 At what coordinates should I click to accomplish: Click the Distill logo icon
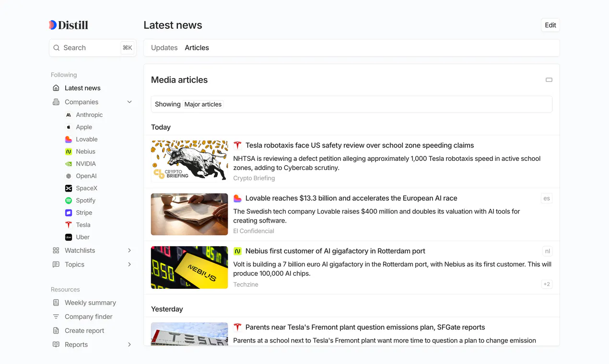pos(53,25)
